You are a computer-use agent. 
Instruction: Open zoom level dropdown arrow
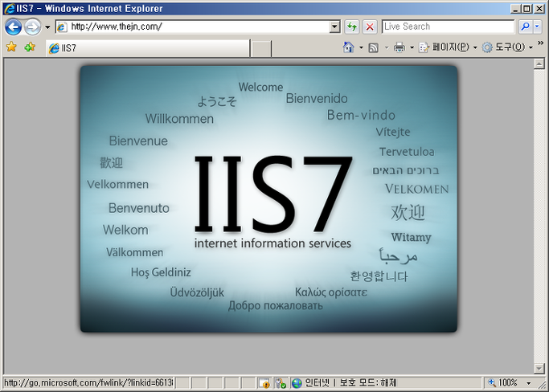pos(529,384)
